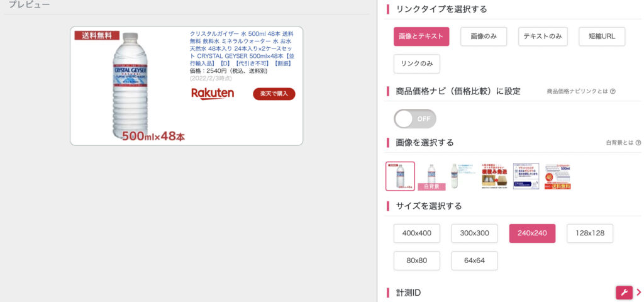Open the クリスタルガイザー product title link
The image size is (644, 302).
(x=242, y=48)
